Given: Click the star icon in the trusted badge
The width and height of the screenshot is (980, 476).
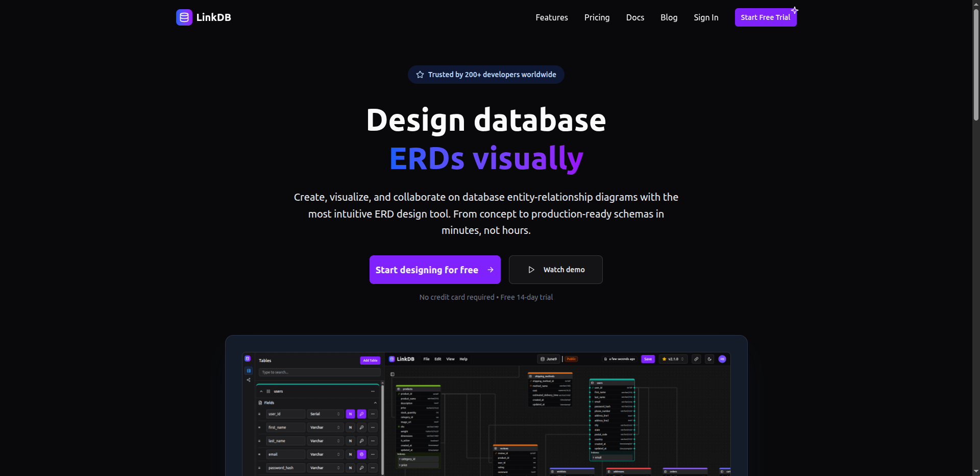Looking at the screenshot, I should point(420,75).
